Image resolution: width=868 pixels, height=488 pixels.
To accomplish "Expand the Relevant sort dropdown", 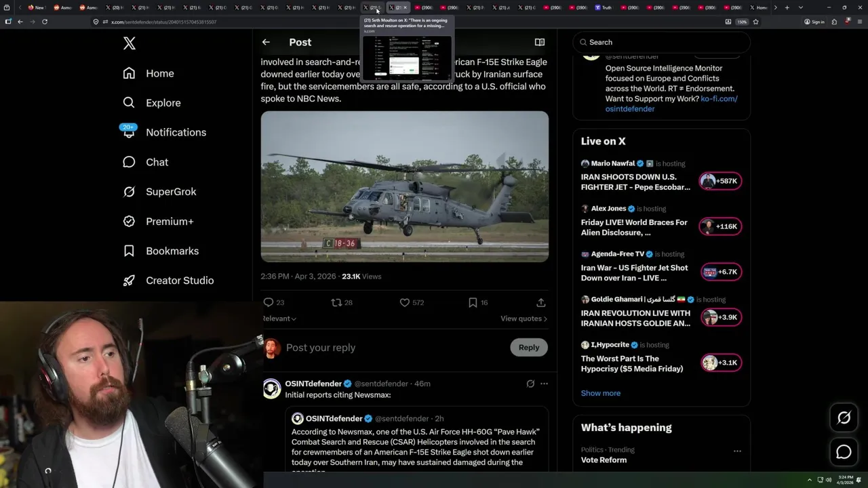I will 279,319.
